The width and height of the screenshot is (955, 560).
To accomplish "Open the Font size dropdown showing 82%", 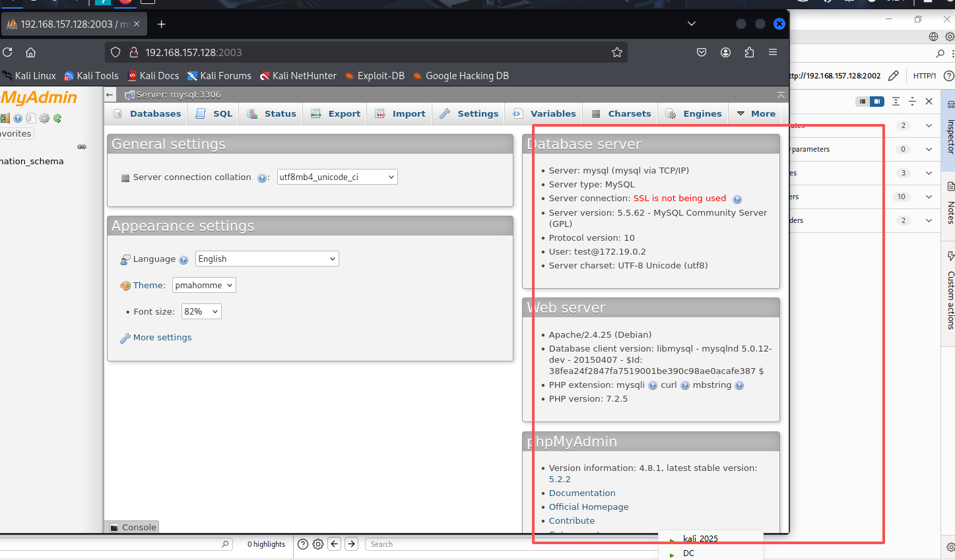I will click(201, 311).
